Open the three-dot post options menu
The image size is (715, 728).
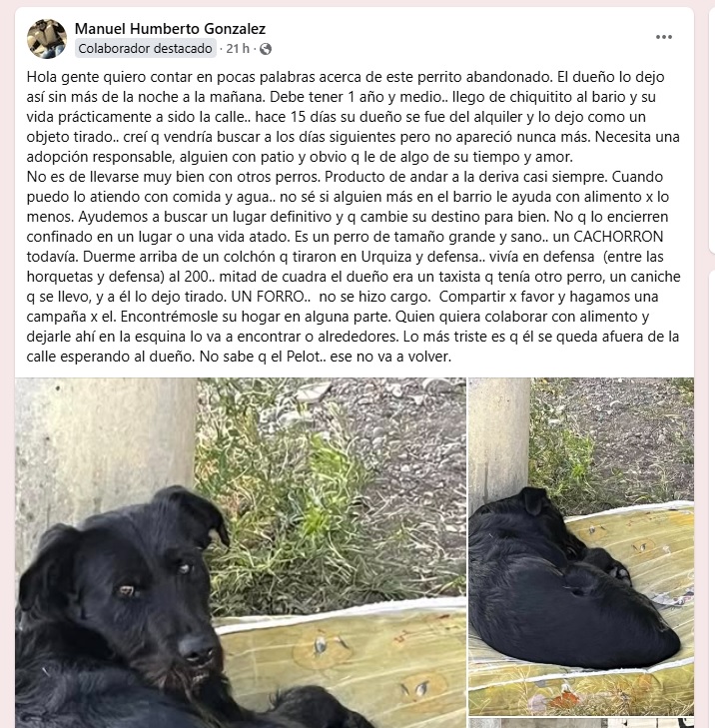(663, 37)
